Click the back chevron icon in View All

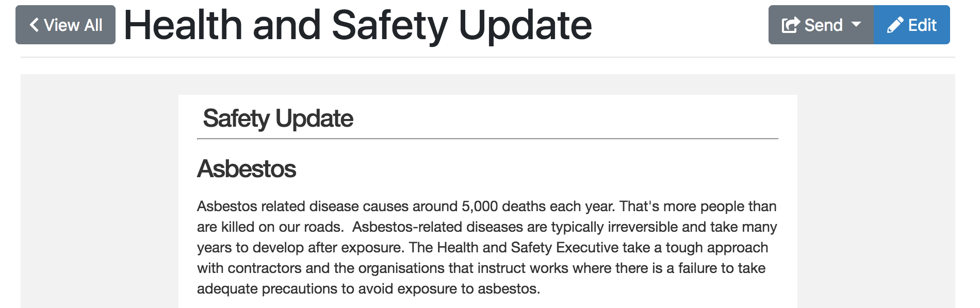point(34,25)
